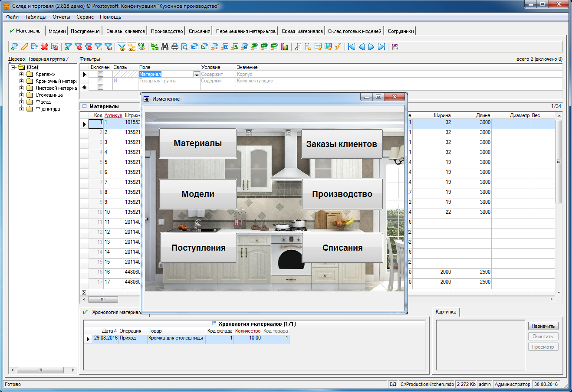The image size is (572, 392).
Task: Click the printer icon in toolbar
Action: [x=175, y=47]
